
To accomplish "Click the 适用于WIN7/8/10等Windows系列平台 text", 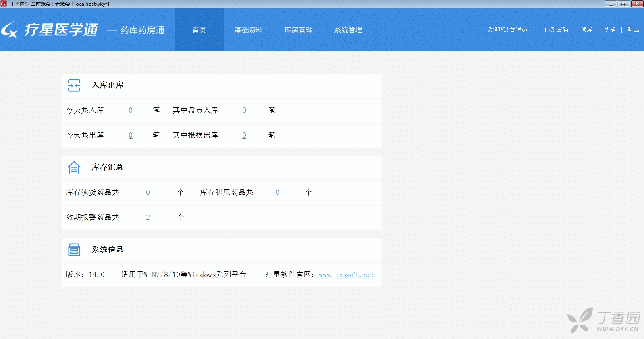I will [x=184, y=275].
